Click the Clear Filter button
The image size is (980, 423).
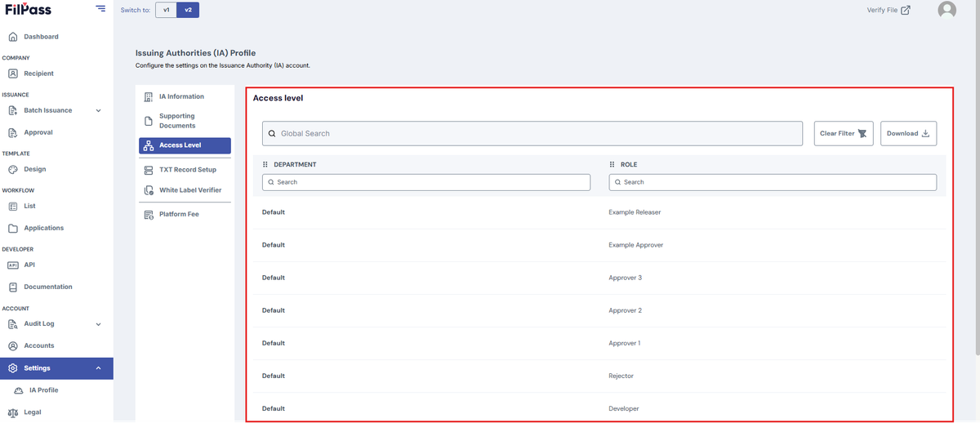[844, 133]
